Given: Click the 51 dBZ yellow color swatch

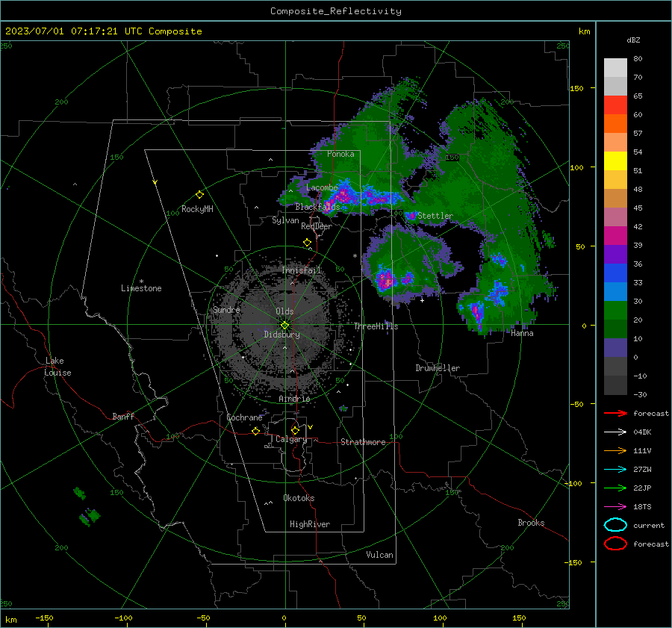Looking at the screenshot, I should tap(615, 161).
